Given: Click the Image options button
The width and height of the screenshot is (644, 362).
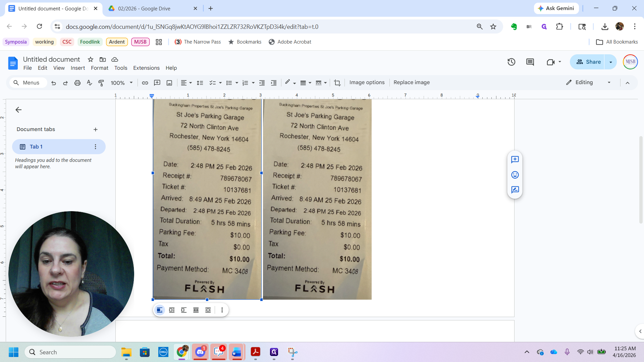Looking at the screenshot, I should [367, 82].
